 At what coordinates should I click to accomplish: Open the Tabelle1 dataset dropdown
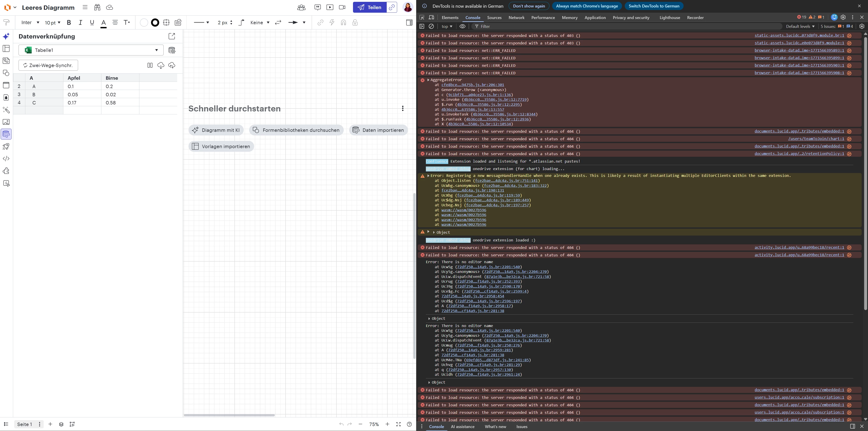click(91, 50)
